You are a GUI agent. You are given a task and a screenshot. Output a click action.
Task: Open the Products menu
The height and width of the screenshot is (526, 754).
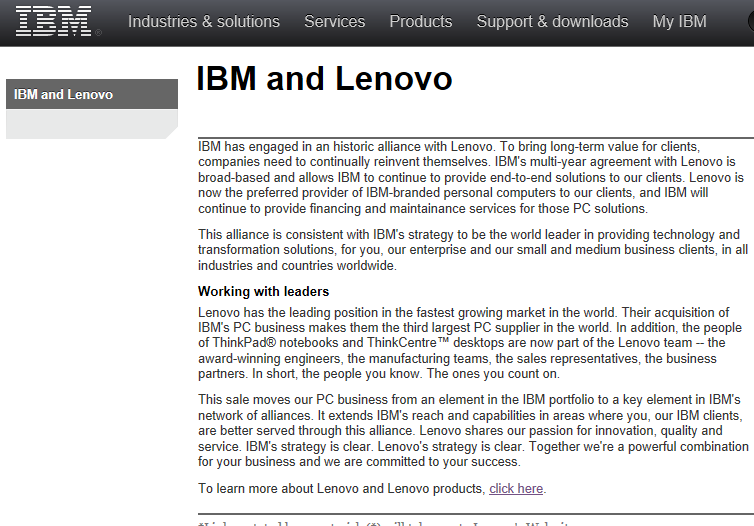[x=421, y=22]
